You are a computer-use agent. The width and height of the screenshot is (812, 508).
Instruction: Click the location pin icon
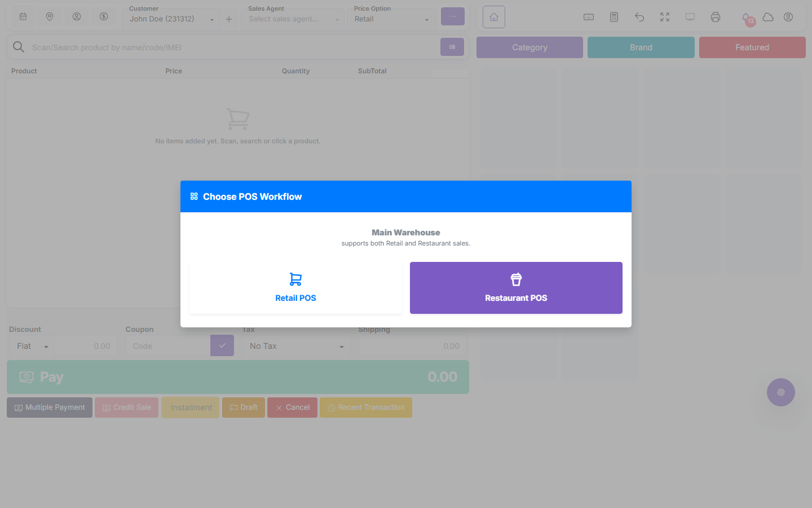(x=50, y=17)
